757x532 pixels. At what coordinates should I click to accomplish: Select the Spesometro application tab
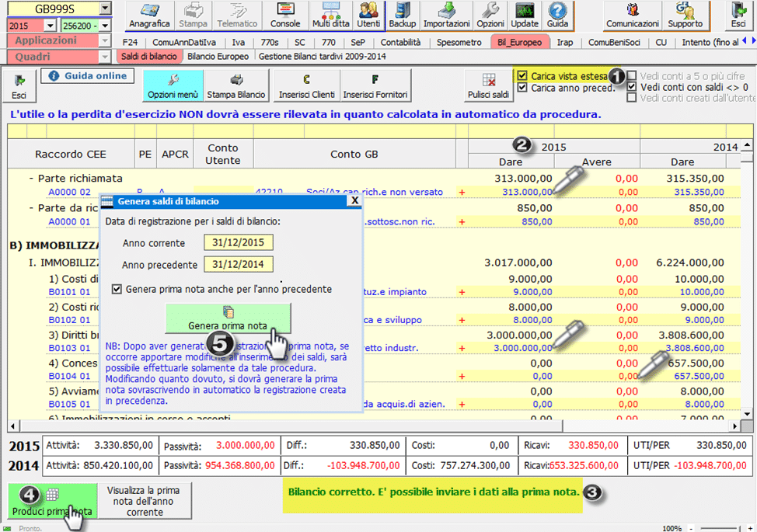[x=459, y=42]
